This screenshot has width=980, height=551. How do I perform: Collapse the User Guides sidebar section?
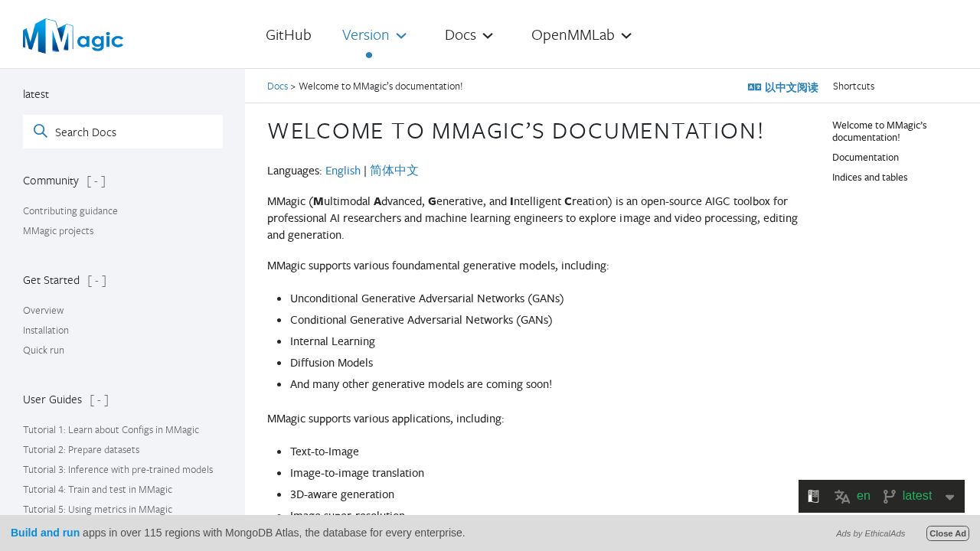99,399
